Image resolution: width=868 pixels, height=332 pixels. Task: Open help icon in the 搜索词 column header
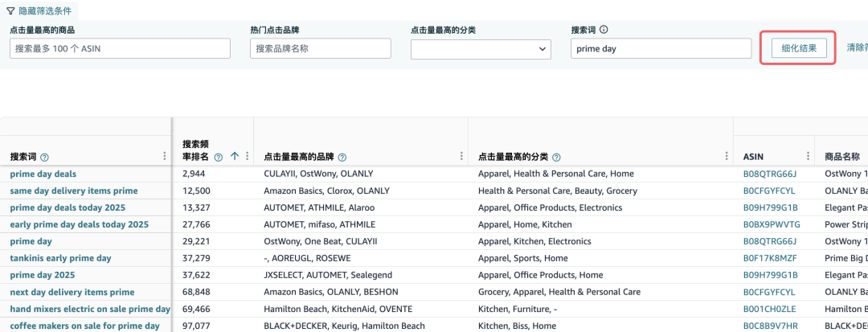(45, 157)
